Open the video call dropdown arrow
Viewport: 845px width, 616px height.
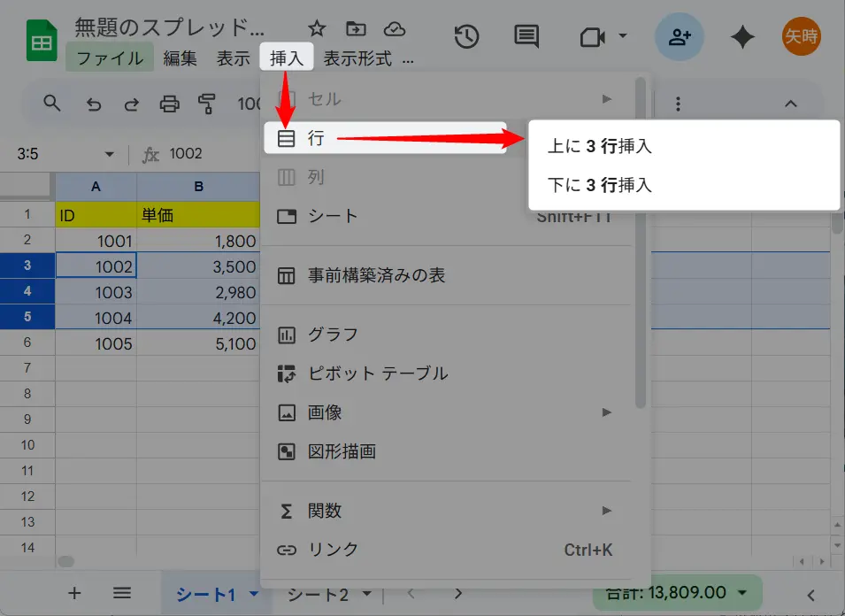(622, 36)
